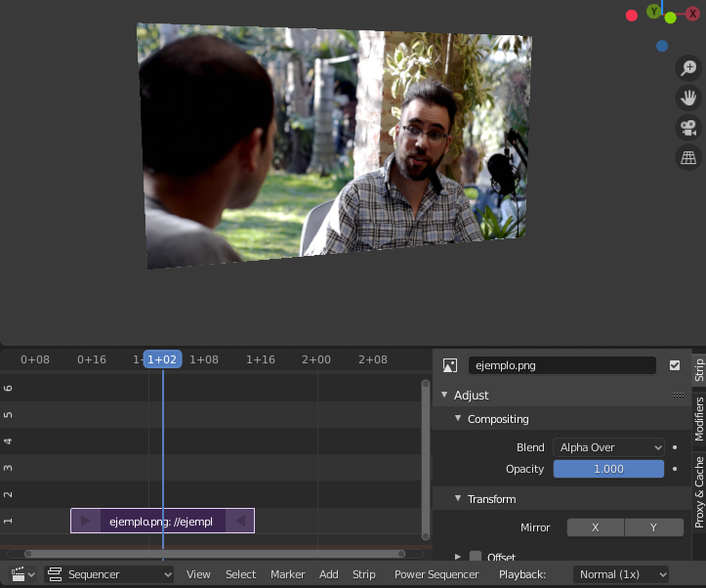Image resolution: width=706 pixels, height=588 pixels.
Task: Switch to the Strip sidebar tab
Action: coord(699,370)
